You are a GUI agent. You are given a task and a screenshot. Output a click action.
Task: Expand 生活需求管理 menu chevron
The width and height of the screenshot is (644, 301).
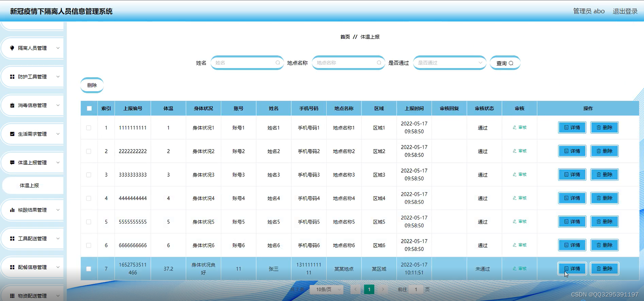coord(58,134)
